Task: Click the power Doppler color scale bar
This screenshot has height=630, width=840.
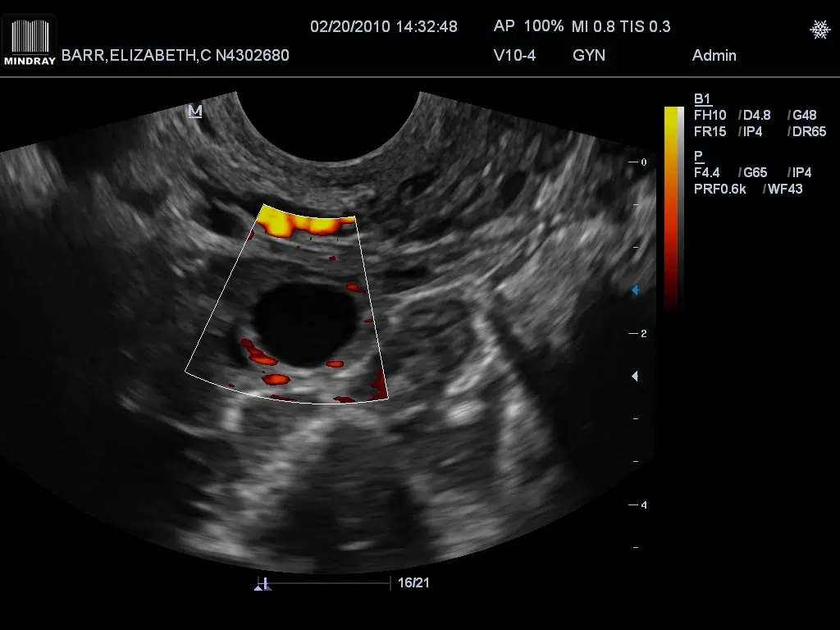Action: (673, 205)
